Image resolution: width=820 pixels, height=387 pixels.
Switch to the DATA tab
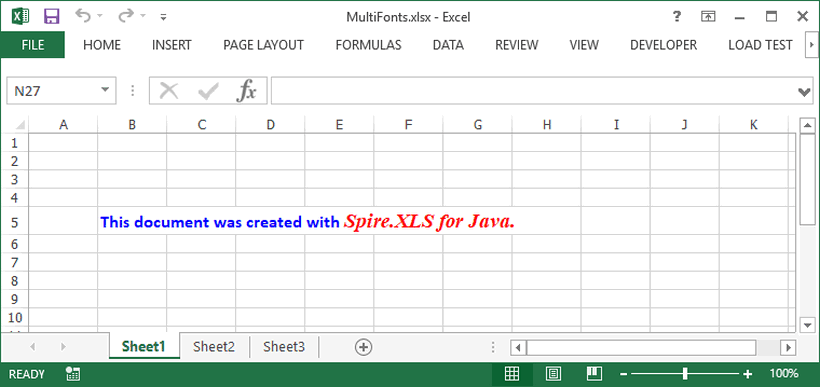448,45
